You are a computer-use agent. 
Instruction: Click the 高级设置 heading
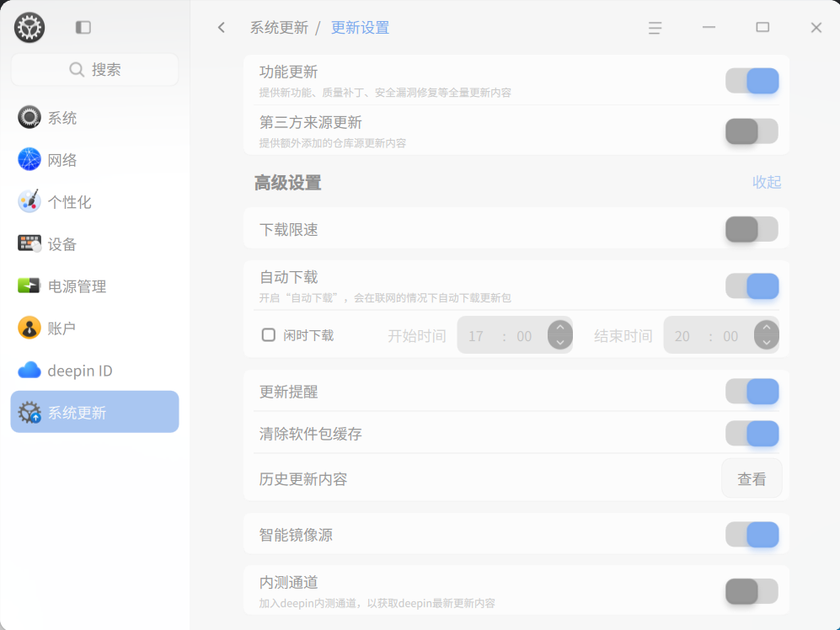287,183
